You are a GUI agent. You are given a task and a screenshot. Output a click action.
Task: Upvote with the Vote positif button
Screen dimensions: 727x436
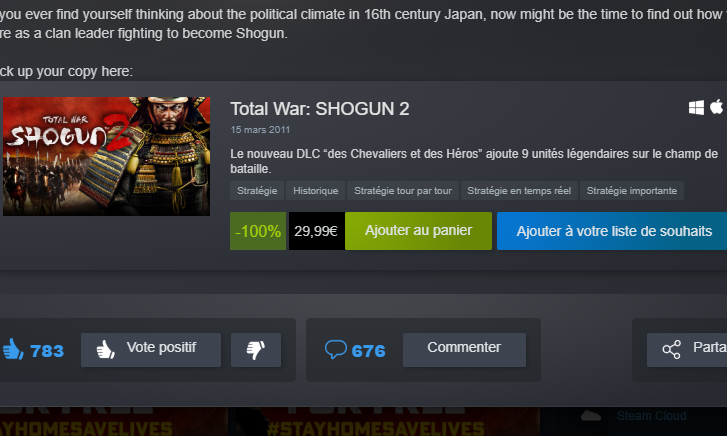[151, 350]
